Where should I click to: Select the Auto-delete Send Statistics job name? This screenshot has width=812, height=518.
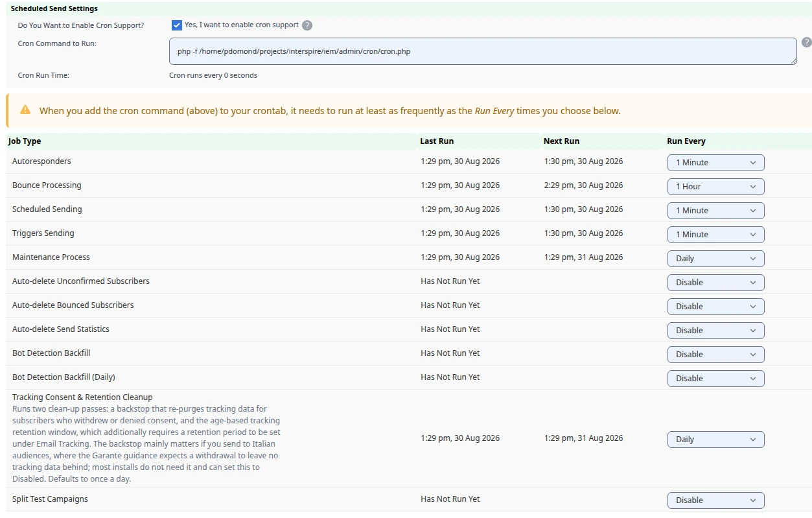pos(61,329)
